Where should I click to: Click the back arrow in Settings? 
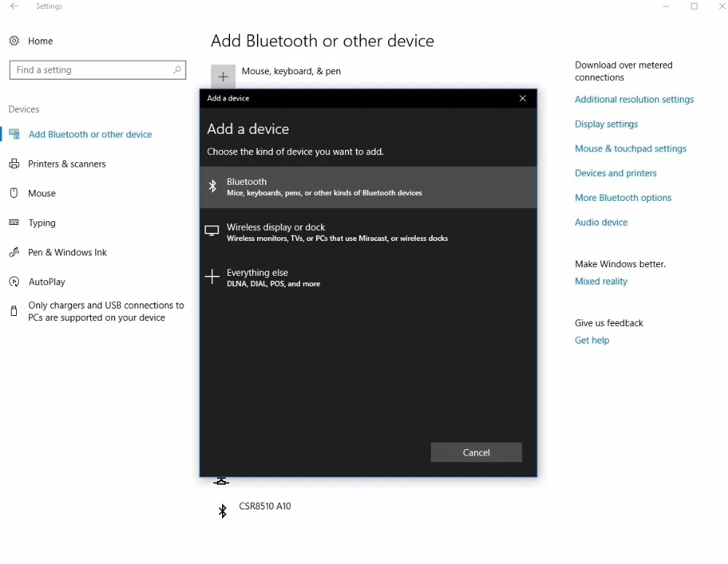(15, 6)
